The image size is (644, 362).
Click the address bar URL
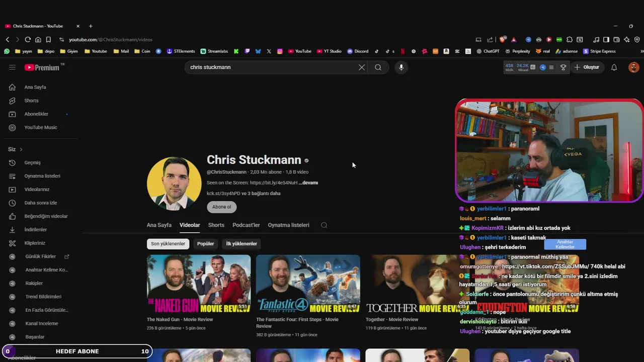111,40
